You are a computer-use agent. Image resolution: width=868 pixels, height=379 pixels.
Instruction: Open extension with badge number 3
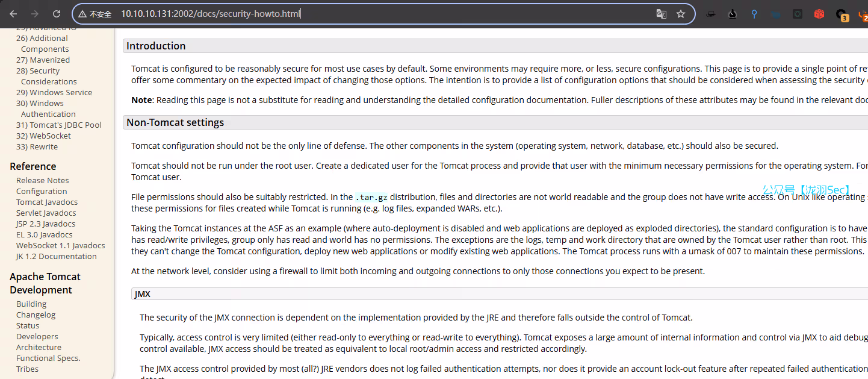[x=842, y=14]
